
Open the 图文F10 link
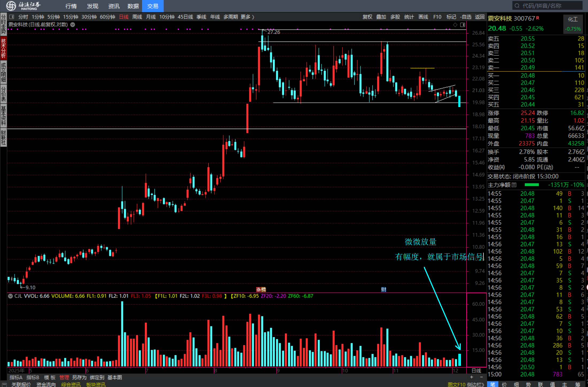point(456,384)
